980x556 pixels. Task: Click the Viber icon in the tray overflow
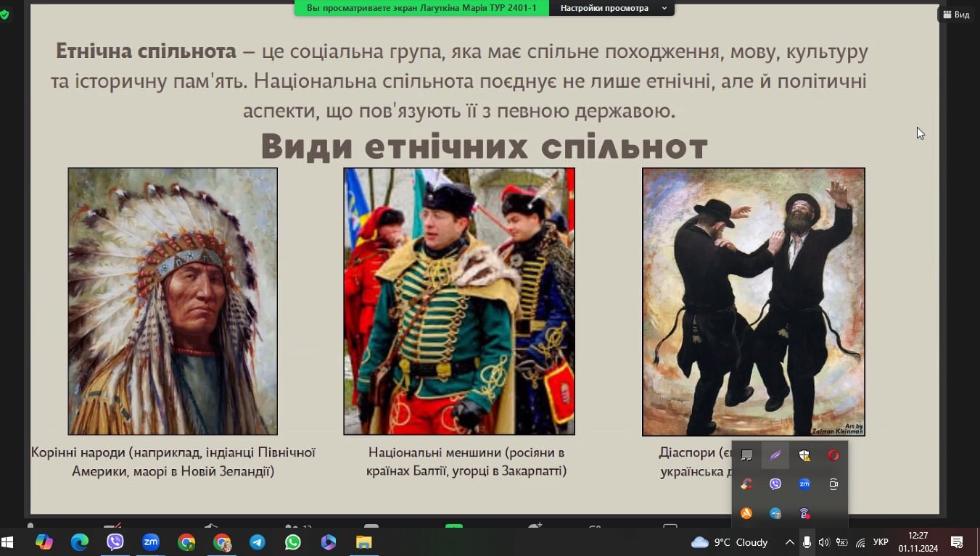point(775,484)
